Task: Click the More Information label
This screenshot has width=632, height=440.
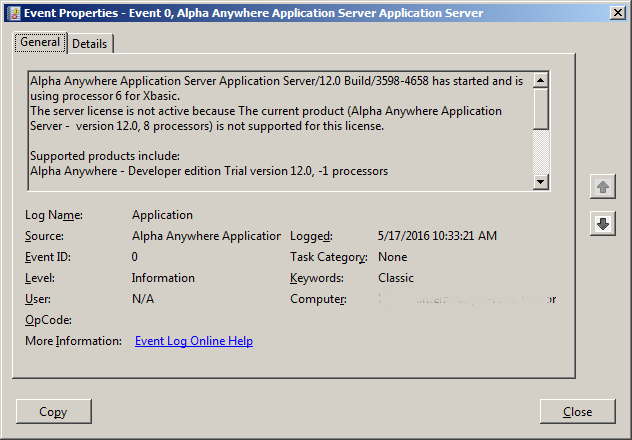Action: click(x=73, y=341)
